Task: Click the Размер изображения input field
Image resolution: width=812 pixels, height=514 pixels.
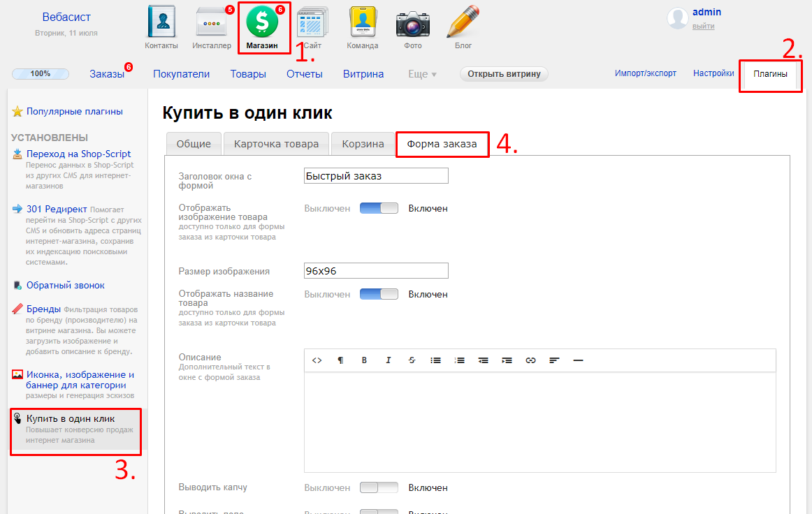Action: (376, 271)
